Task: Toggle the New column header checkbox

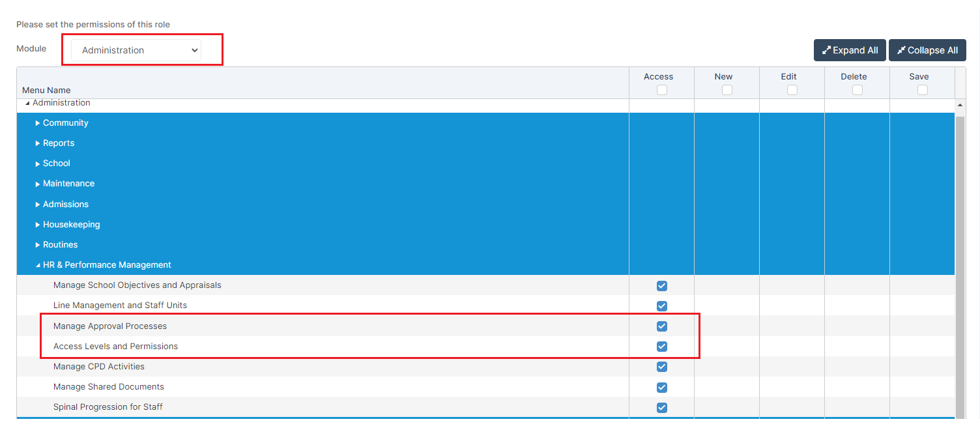Action: (727, 90)
